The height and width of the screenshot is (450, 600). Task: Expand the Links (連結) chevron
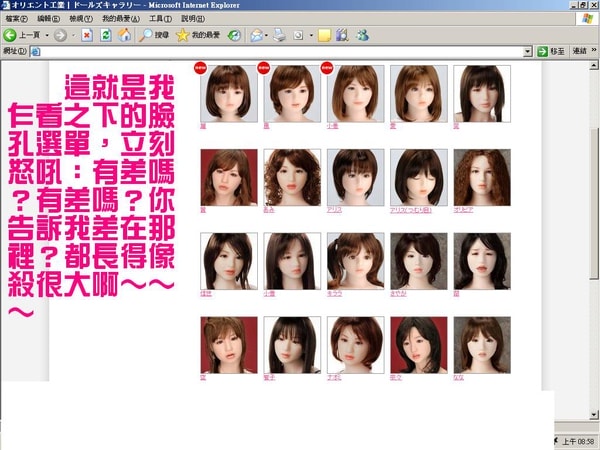coord(594,50)
